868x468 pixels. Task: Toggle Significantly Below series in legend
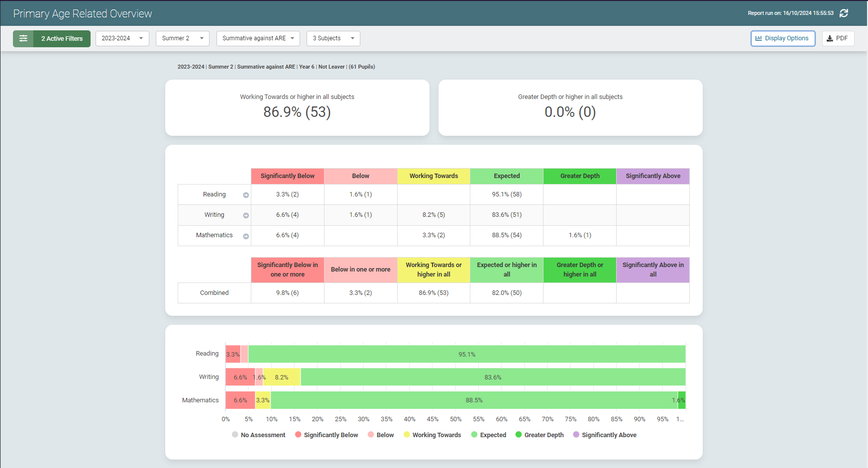coord(326,435)
